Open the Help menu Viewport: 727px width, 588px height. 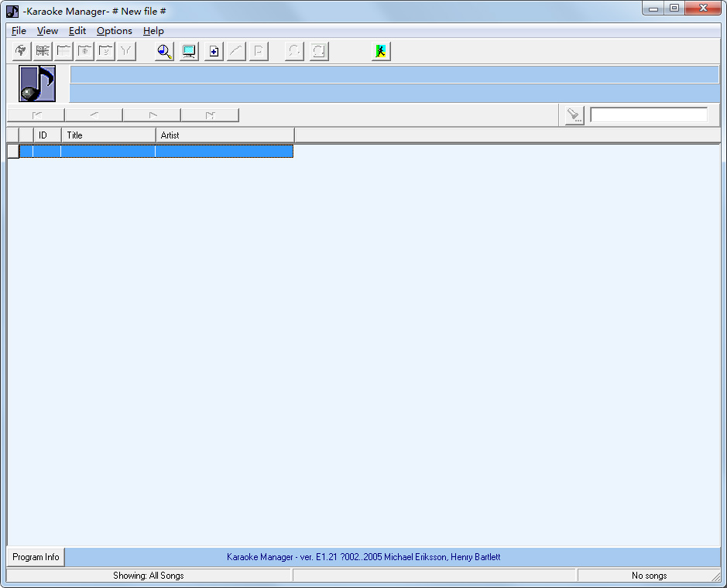click(153, 31)
